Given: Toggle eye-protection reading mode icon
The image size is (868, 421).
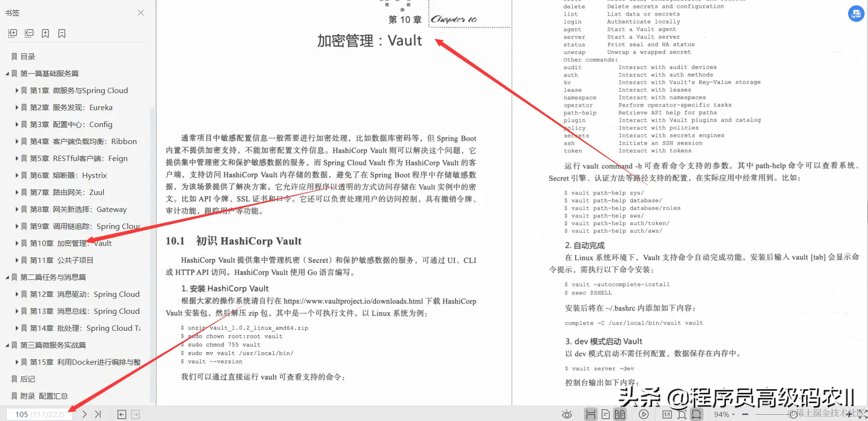Looking at the screenshot, I should (567, 414).
